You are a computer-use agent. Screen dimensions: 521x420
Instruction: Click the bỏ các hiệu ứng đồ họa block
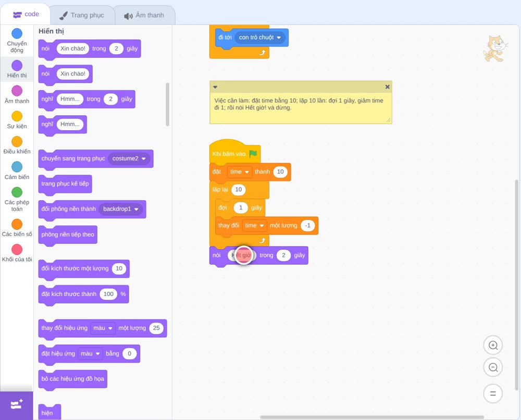pos(73,379)
